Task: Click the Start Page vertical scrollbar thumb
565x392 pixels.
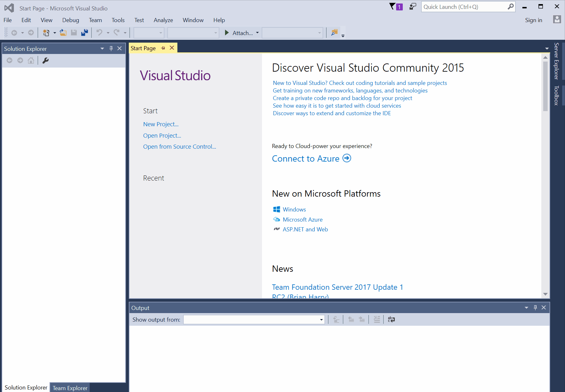Action: click(x=545, y=86)
